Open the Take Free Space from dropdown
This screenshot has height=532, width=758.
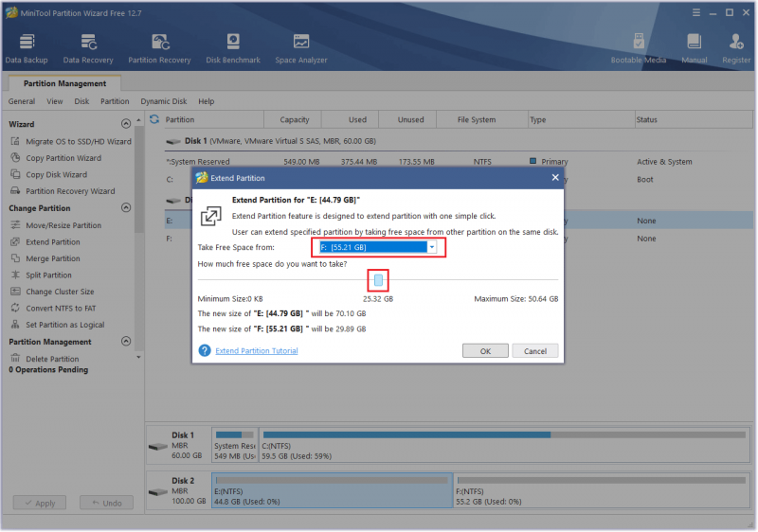[x=378, y=247]
